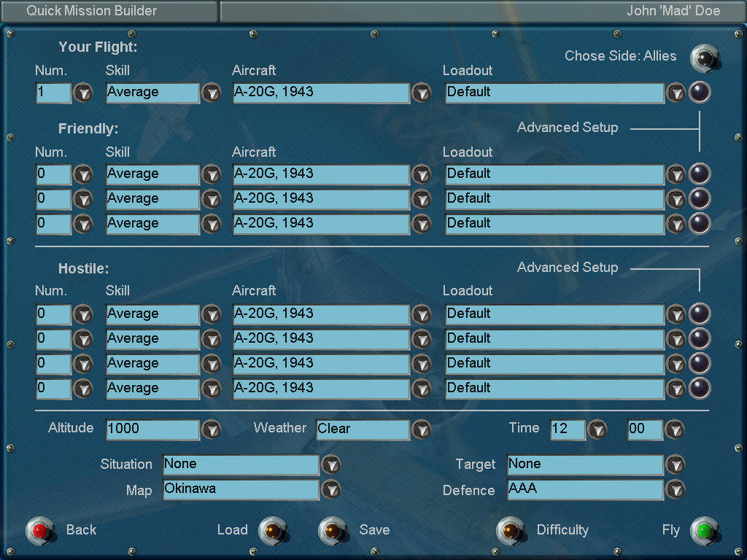Click the Map field showing Okinawa
The width and height of the screenshot is (747, 560).
(x=241, y=489)
